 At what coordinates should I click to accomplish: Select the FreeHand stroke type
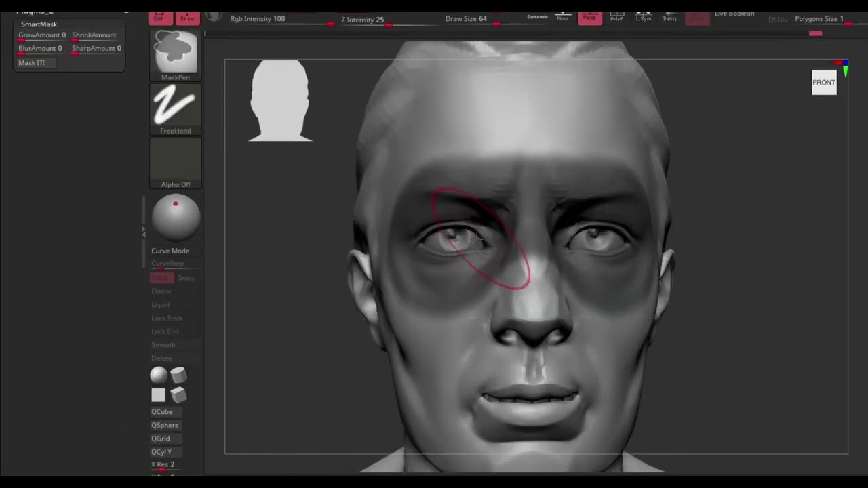pos(176,107)
